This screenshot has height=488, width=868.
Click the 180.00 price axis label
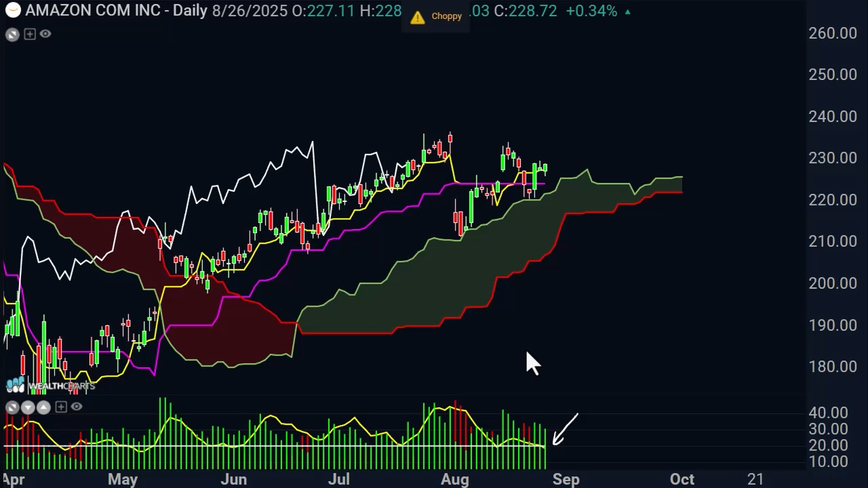tap(833, 366)
